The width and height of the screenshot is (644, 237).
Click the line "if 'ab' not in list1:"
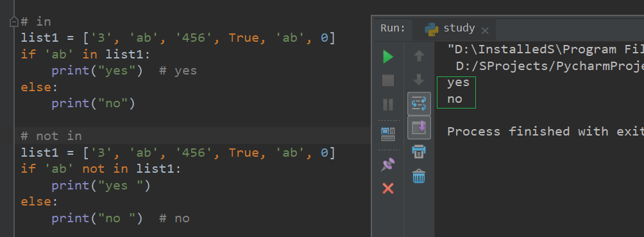click(x=101, y=169)
